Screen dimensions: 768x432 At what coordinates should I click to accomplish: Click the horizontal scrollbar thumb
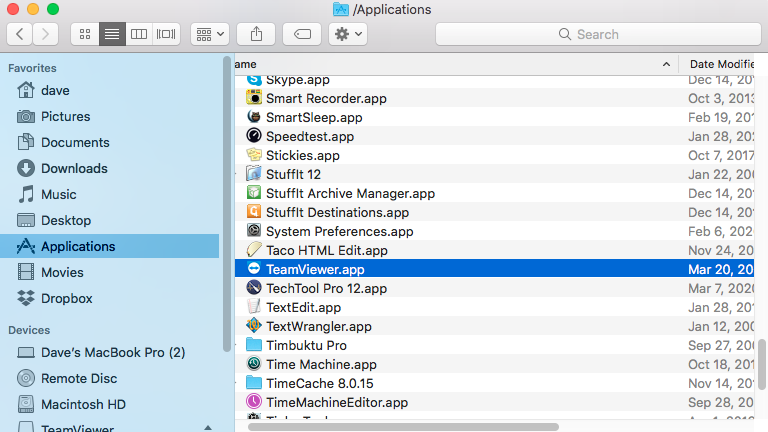[403, 427]
